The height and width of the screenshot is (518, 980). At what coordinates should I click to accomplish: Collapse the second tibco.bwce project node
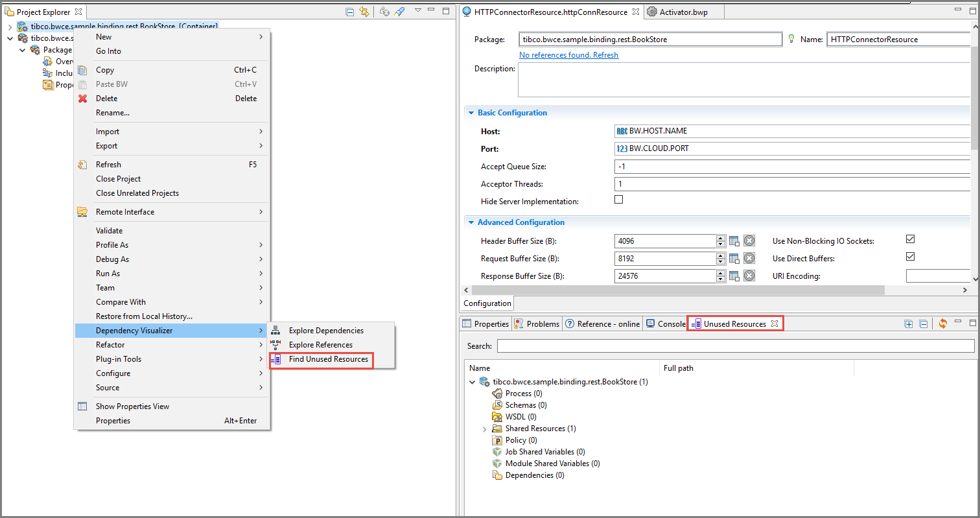[10, 38]
